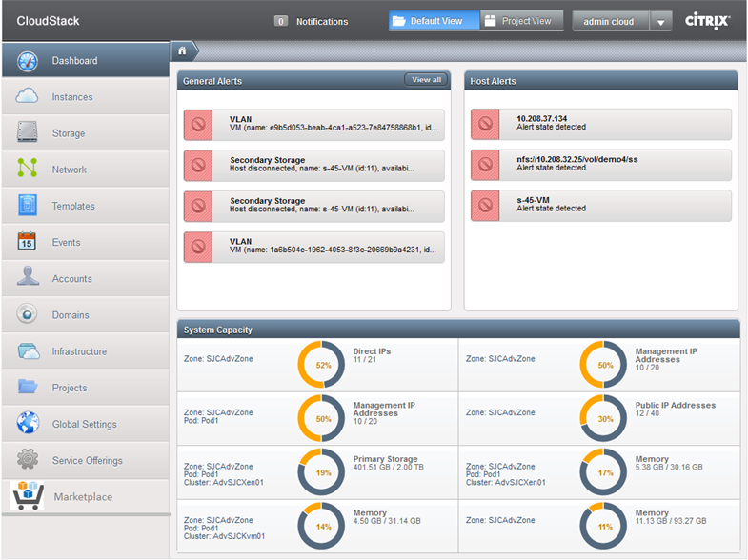Open the 10.208.37.134 host alert
Screen dimensions: 748x560
(x=601, y=125)
